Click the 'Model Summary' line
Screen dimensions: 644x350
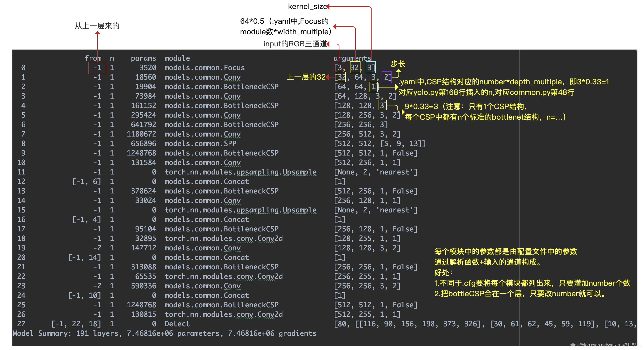[165, 333]
